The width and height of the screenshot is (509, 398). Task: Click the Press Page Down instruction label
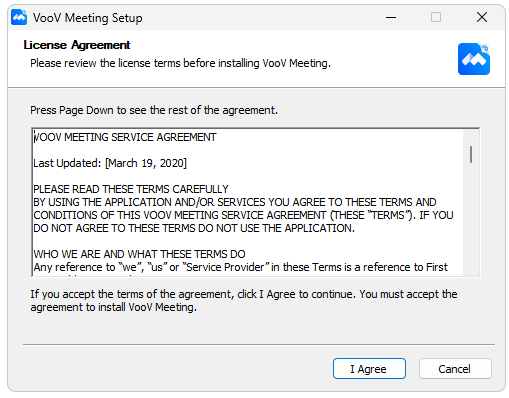pos(154,110)
